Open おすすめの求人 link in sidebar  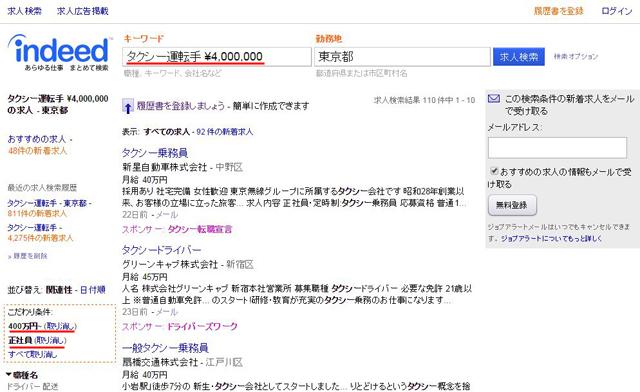point(37,139)
